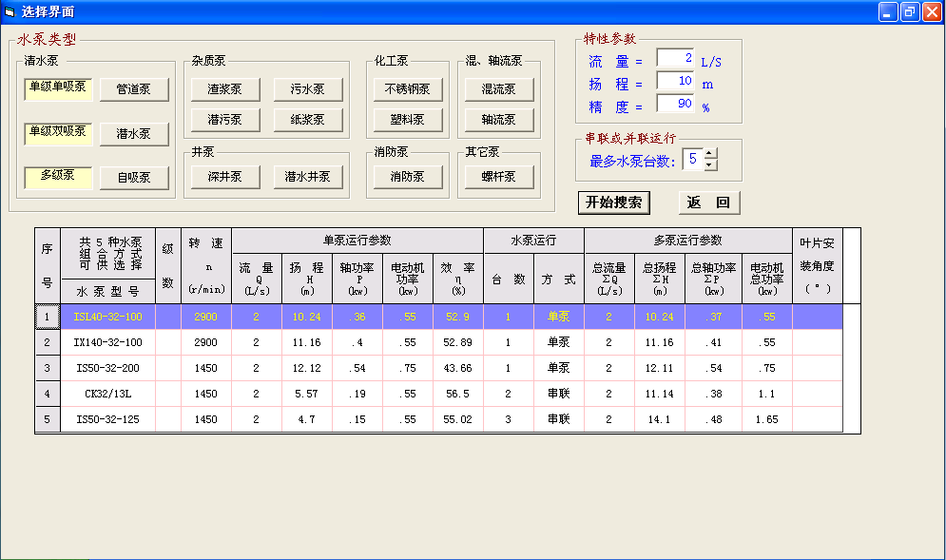Focus the 精度 input field
946x560 pixels.
point(675,104)
